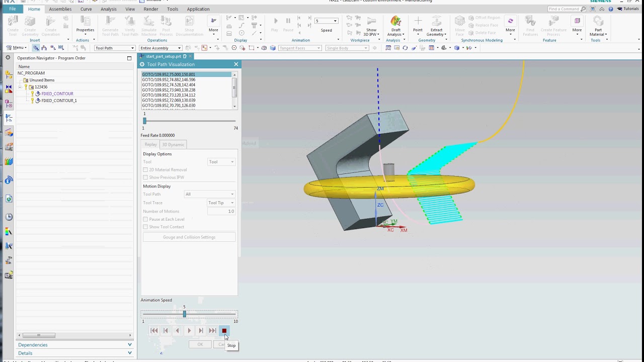Click Rewind to Start playback button
Screen dimensions: 644x362
point(154,330)
